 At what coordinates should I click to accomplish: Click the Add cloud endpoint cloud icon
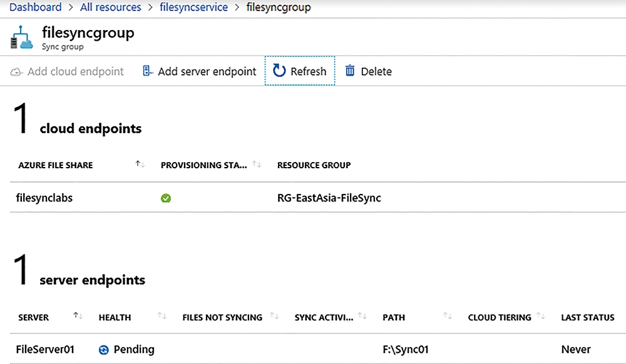16,72
